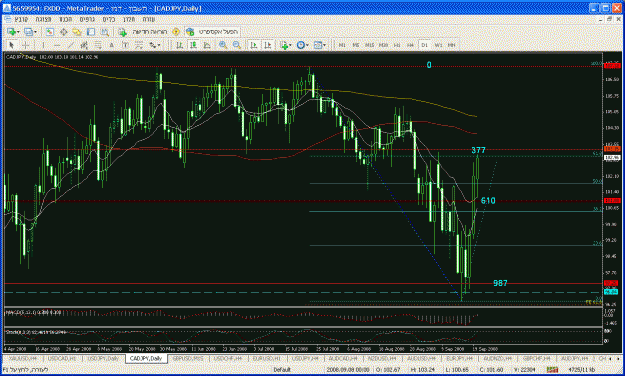Screen dimensions: 625x376
Task: Select the Fibonacci Retracement tool
Action: point(98,45)
